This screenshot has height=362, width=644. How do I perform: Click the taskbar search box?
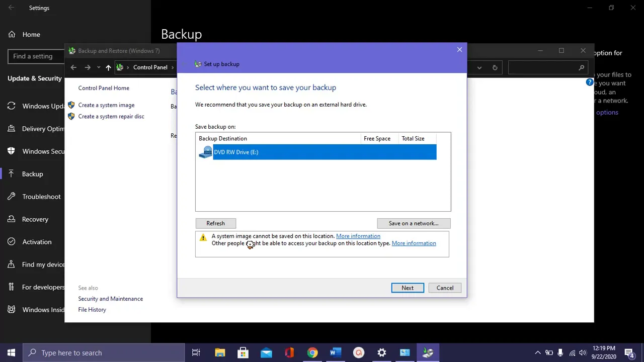104,353
